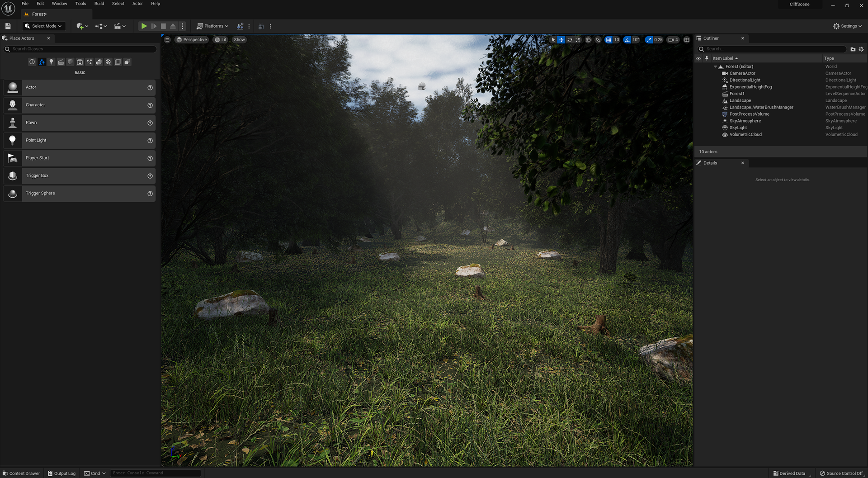The image size is (868, 478).
Task: Select the Character entry in Place Actors
Action: point(80,105)
